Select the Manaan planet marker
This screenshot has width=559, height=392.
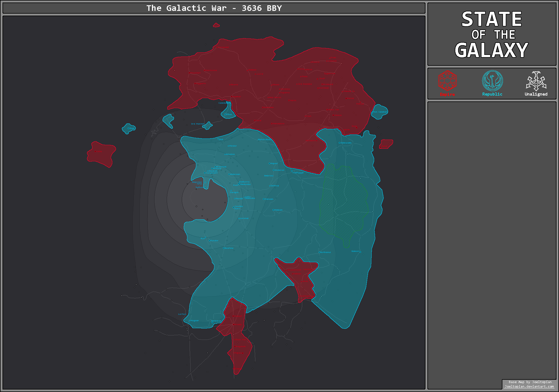[x=263, y=199]
